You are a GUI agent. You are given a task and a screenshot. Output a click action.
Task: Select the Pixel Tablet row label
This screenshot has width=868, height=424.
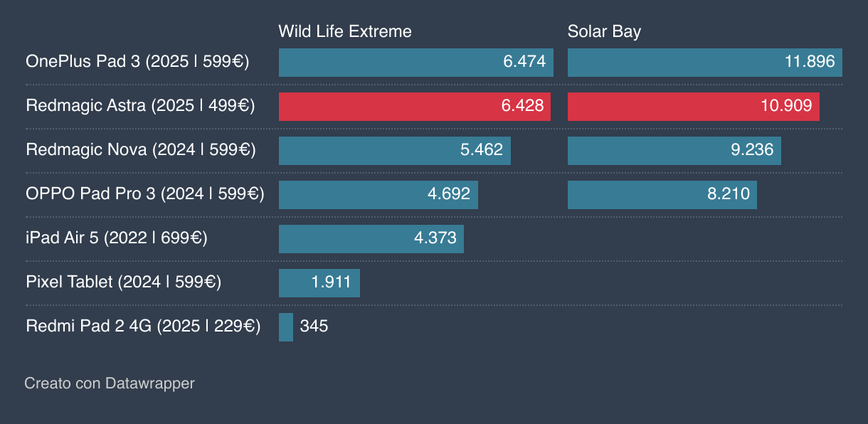pyautogui.click(x=124, y=282)
